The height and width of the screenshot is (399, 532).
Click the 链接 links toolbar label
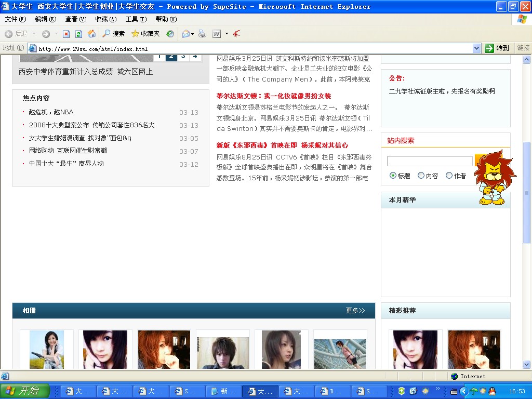click(523, 48)
